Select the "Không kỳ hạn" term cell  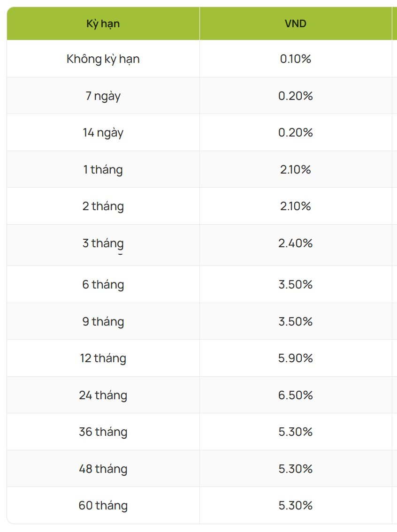(x=103, y=59)
